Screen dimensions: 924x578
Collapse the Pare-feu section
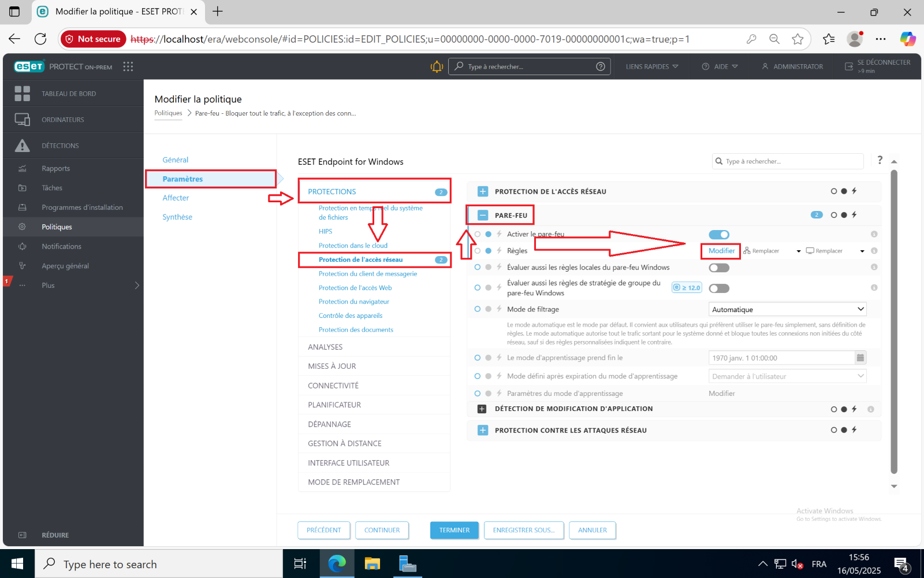click(x=483, y=215)
